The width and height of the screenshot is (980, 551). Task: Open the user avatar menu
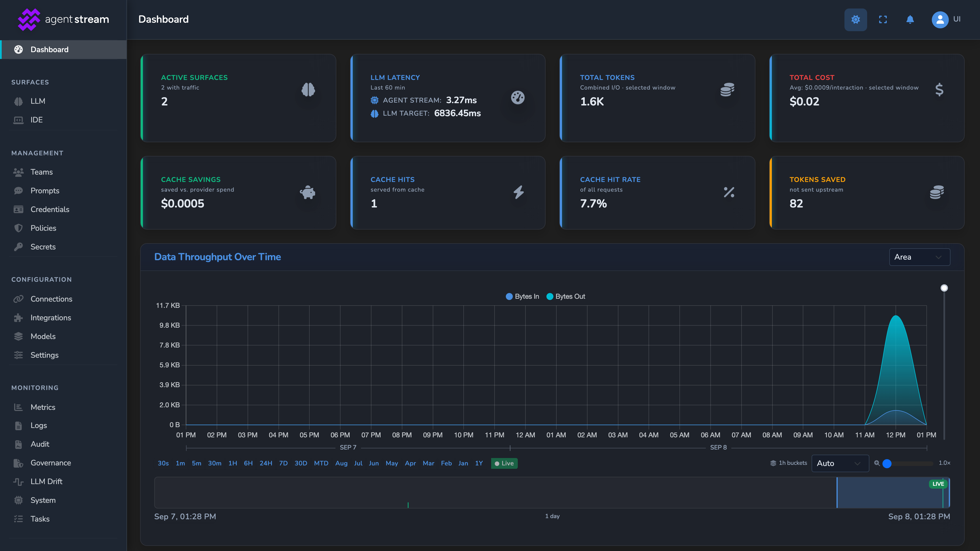coord(940,19)
